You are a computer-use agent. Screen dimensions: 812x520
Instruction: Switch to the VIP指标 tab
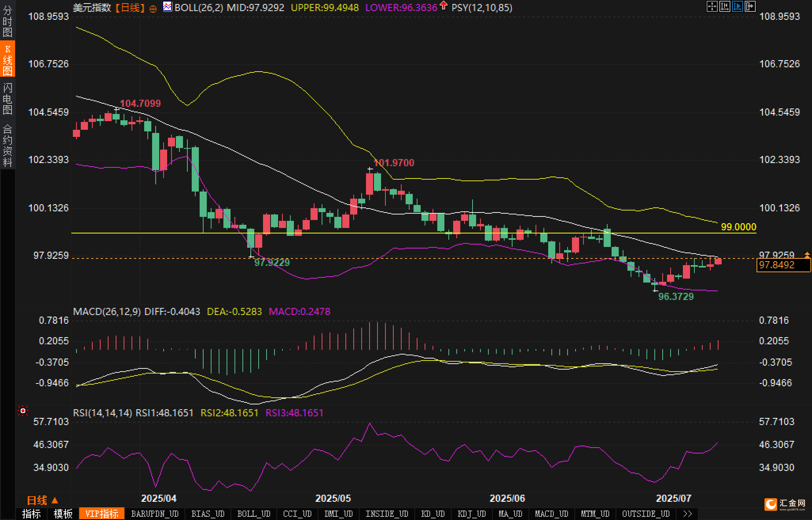point(102,514)
